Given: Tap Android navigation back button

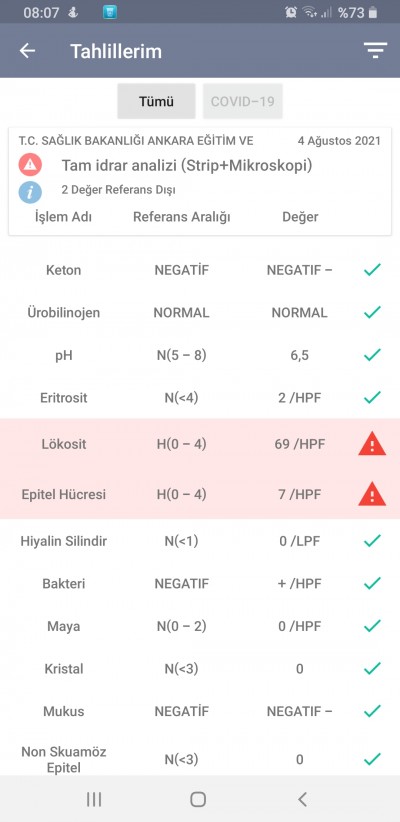Looking at the screenshot, I should 302,799.
